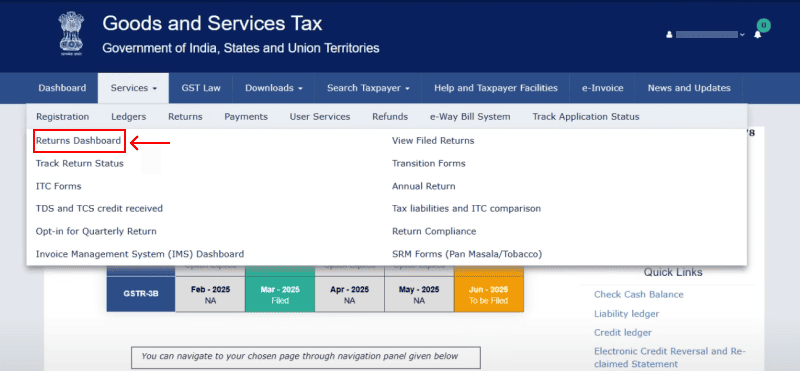
Task: Select the e-Invoice menu item
Action: click(x=603, y=88)
